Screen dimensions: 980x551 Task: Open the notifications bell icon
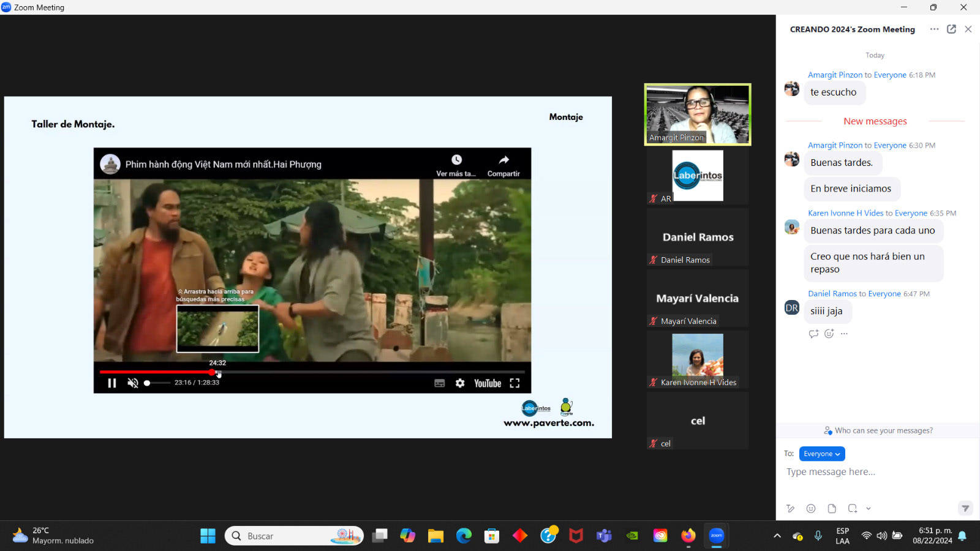pyautogui.click(x=963, y=536)
